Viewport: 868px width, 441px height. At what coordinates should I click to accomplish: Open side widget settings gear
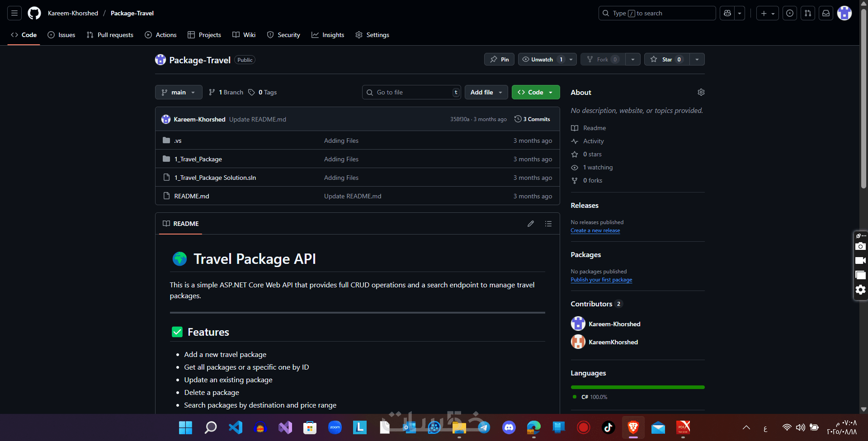coord(861,290)
